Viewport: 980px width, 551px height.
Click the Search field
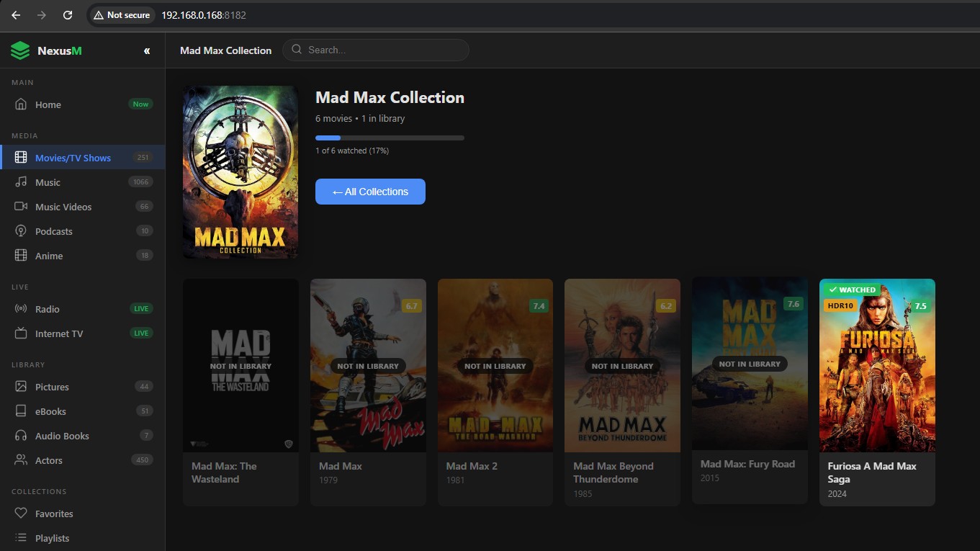pyautogui.click(x=374, y=50)
